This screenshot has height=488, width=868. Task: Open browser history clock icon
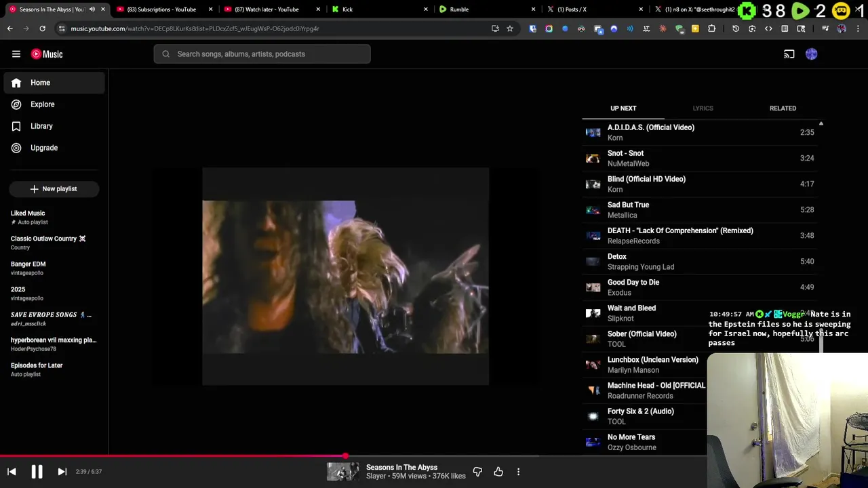(x=736, y=28)
